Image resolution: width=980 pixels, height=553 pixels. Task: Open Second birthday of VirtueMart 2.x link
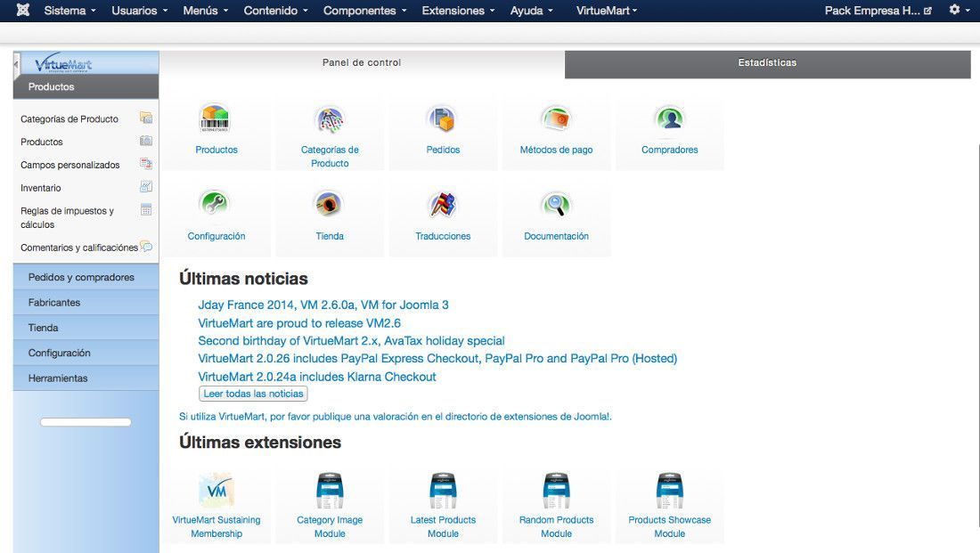[351, 341]
